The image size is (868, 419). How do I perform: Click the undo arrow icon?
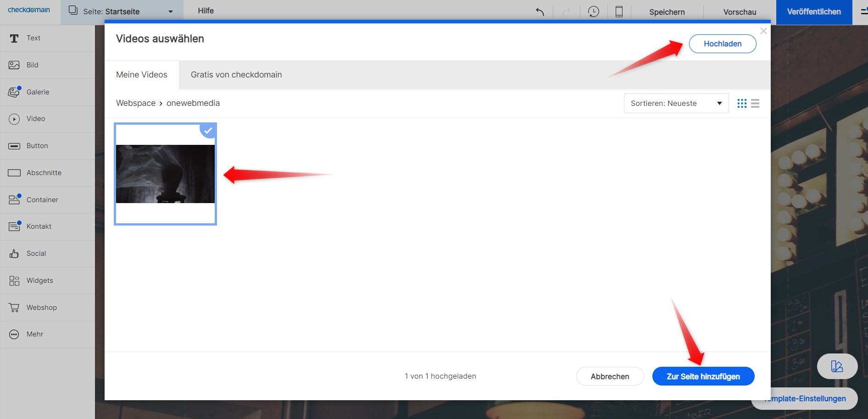[x=540, y=11]
